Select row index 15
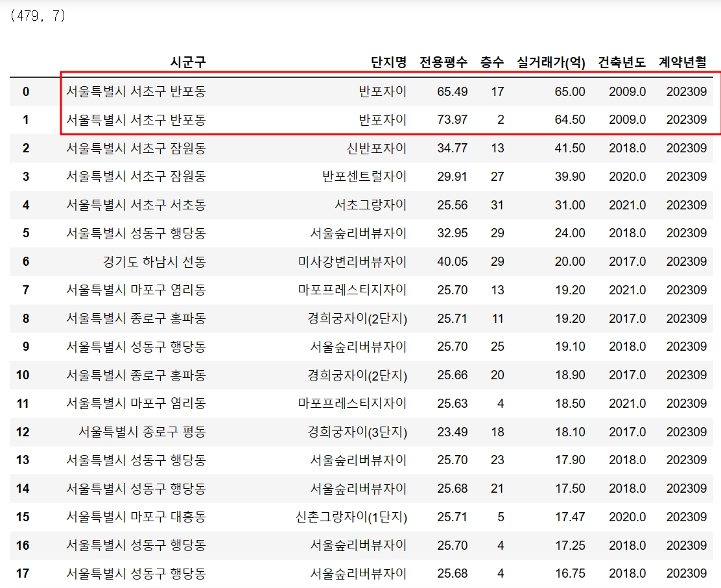The height and width of the screenshot is (588, 721). [x=23, y=517]
